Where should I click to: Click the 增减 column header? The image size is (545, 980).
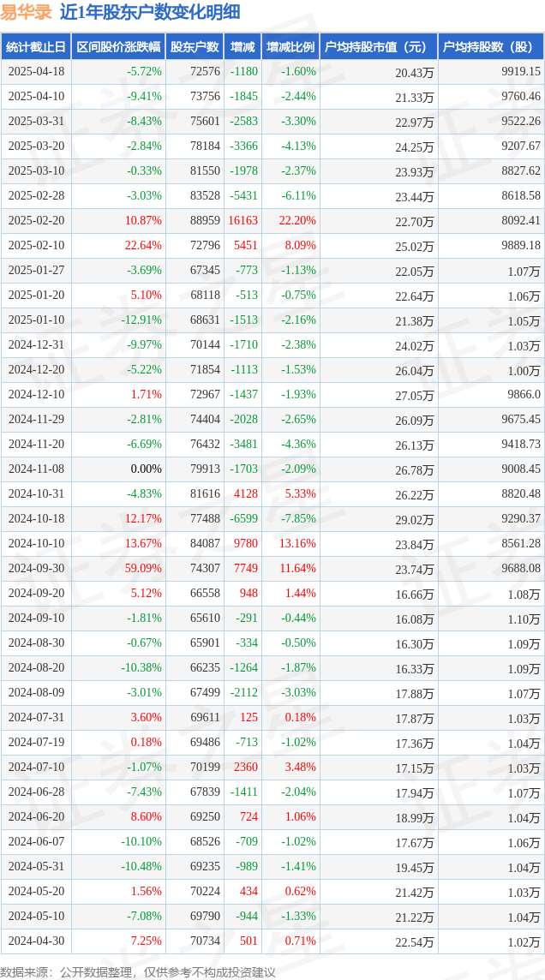coord(243,47)
